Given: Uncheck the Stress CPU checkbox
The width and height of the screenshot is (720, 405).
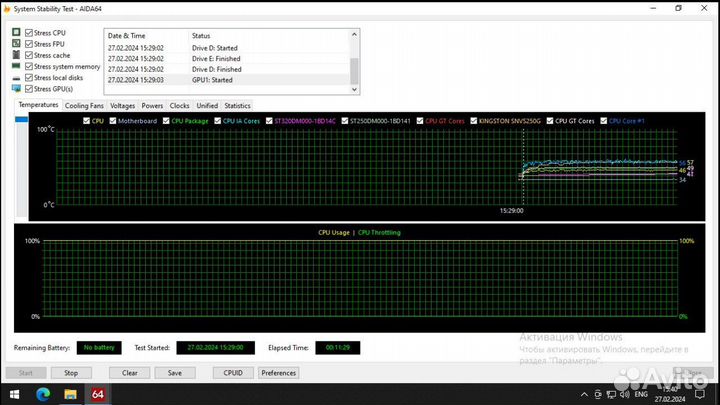Looking at the screenshot, I should click(29, 33).
